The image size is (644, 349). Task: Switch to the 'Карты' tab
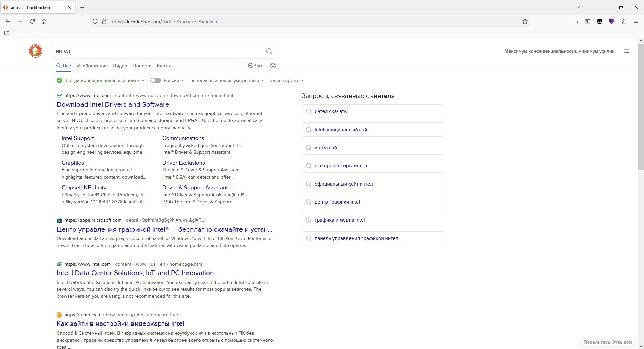[x=164, y=66]
